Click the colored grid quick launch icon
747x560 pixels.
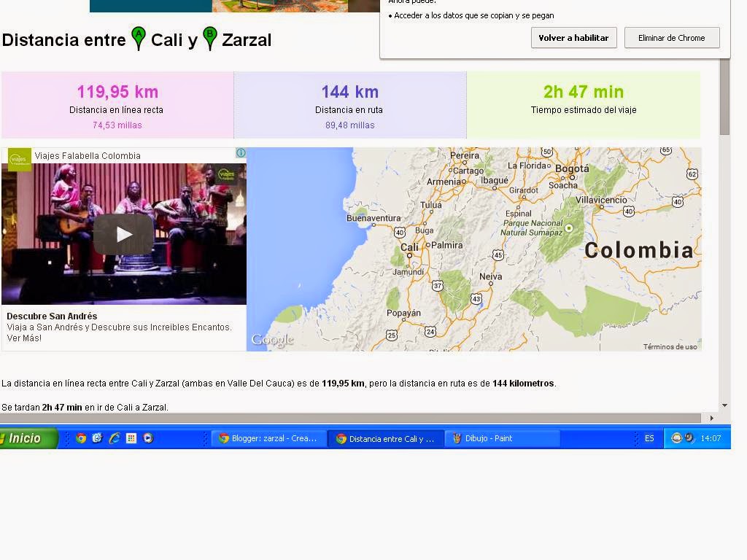click(x=131, y=438)
